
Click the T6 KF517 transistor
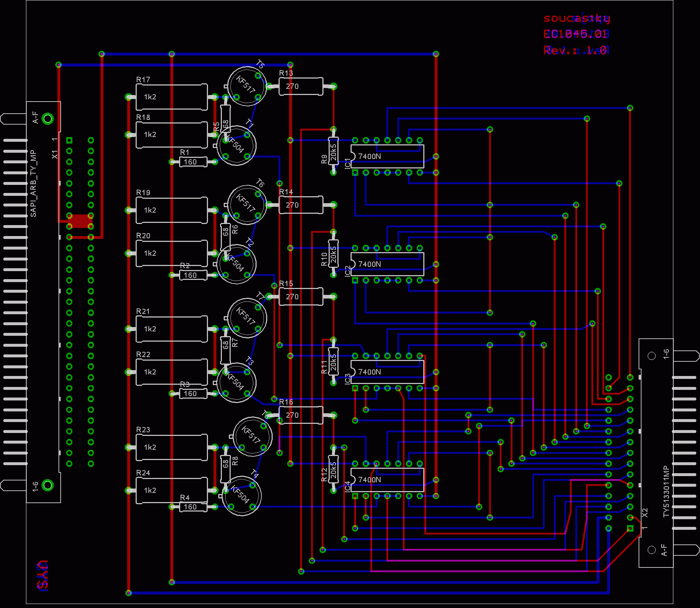tap(247, 205)
